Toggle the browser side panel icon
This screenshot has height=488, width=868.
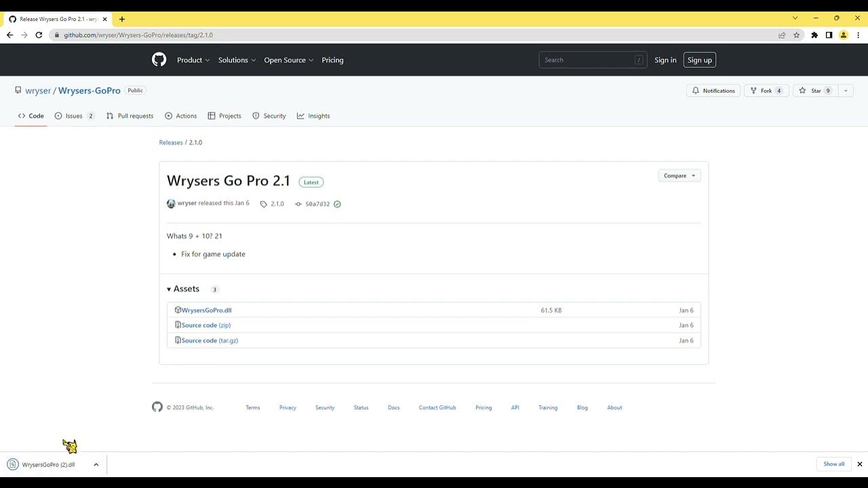coord(829,35)
